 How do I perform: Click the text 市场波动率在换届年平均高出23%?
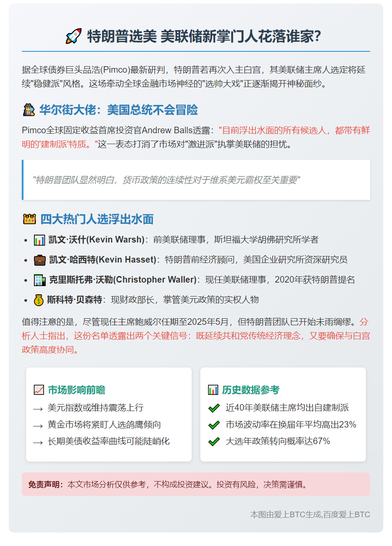tap(291, 425)
